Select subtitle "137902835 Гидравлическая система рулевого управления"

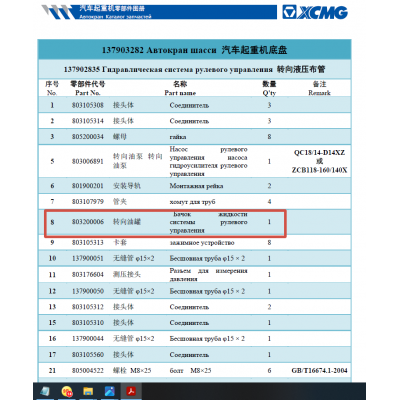pyautogui.click(x=168, y=69)
